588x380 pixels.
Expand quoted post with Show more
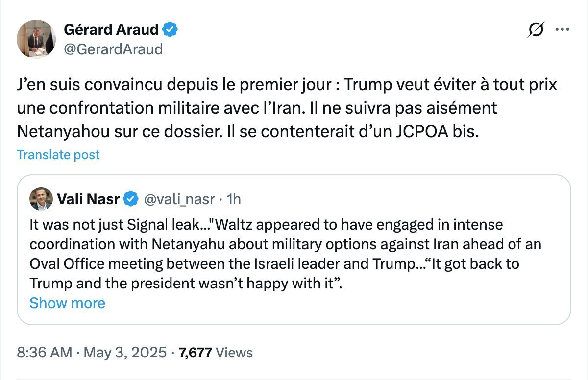[x=67, y=303]
